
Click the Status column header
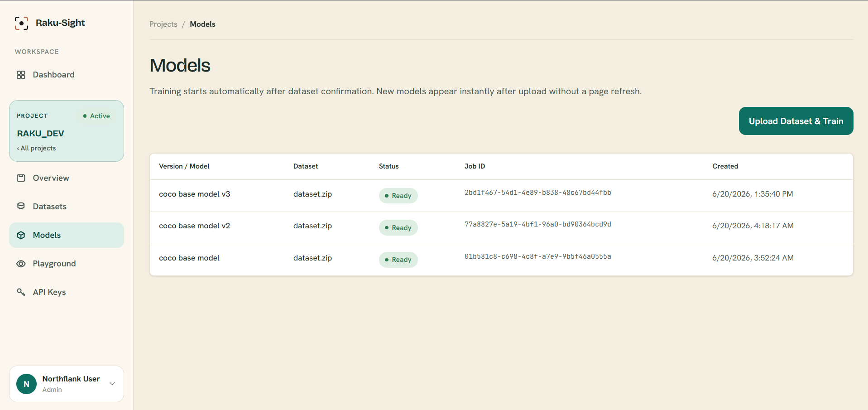click(x=389, y=166)
